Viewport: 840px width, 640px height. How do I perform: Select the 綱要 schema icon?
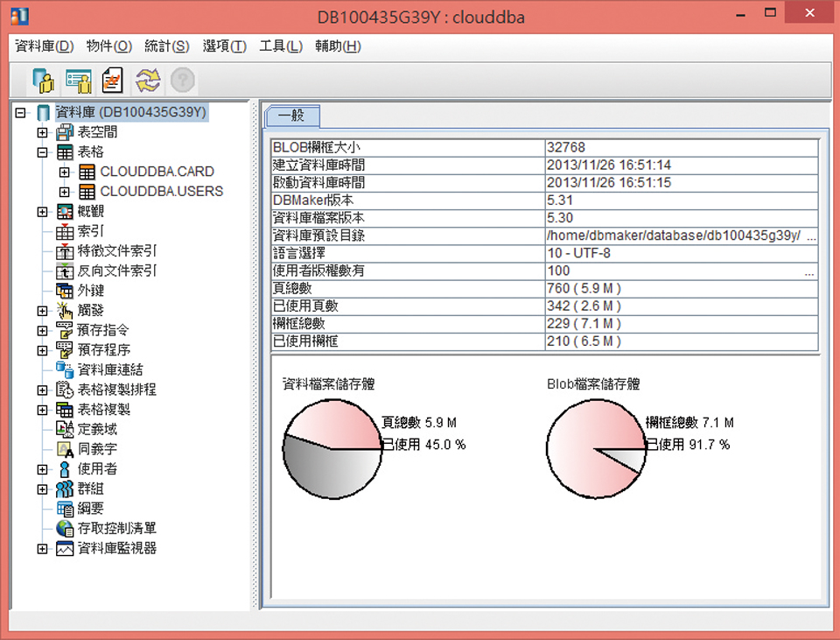(x=63, y=509)
